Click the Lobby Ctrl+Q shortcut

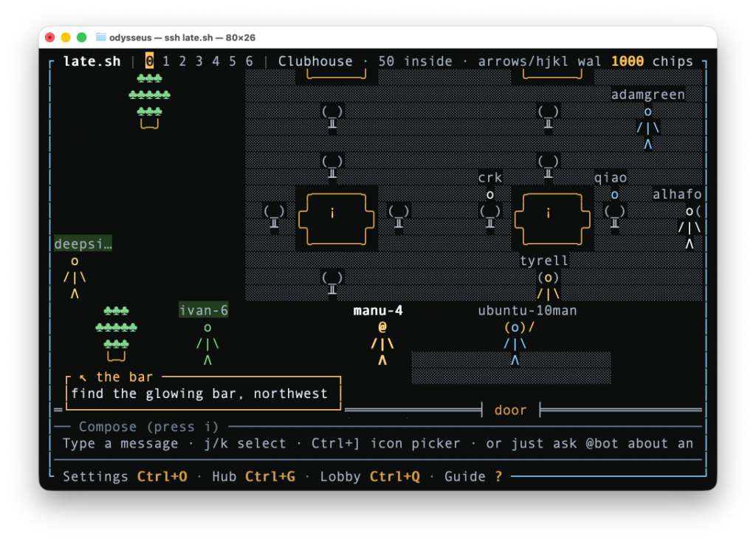[370, 476]
